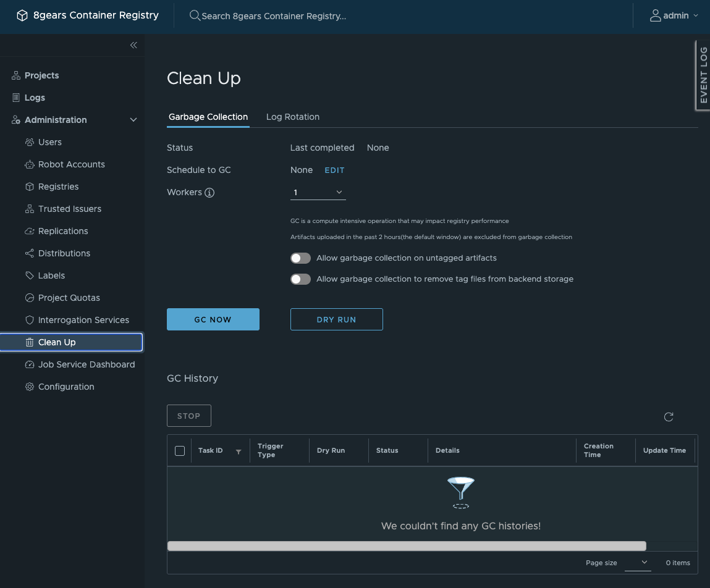
Task: Open the Task ID filter icon
Action: click(238, 451)
